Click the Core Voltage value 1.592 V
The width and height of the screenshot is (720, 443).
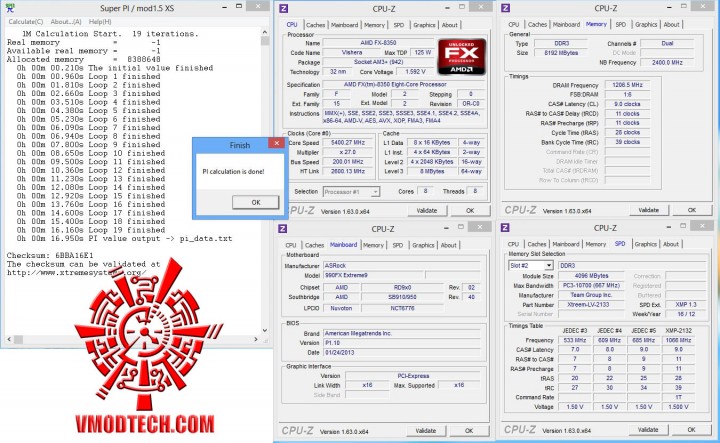415,72
